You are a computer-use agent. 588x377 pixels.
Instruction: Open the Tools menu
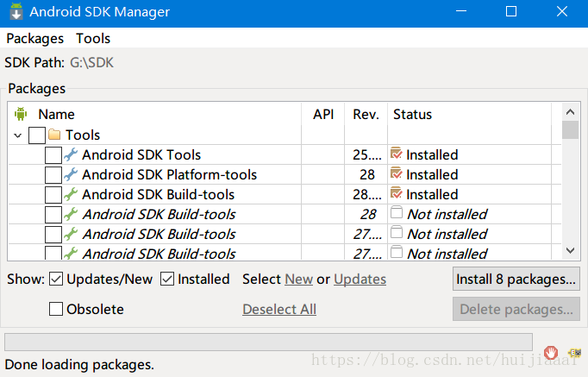93,38
